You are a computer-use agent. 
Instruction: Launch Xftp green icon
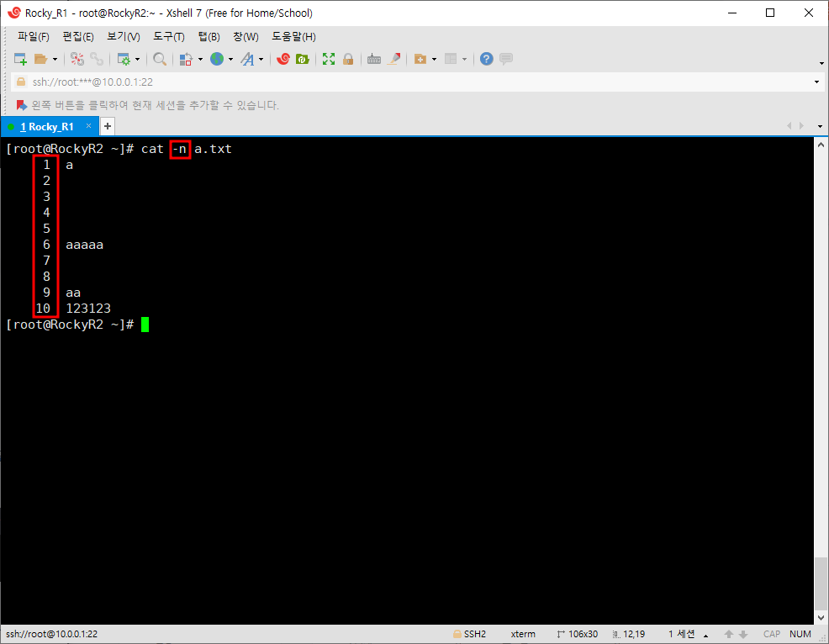(303, 59)
